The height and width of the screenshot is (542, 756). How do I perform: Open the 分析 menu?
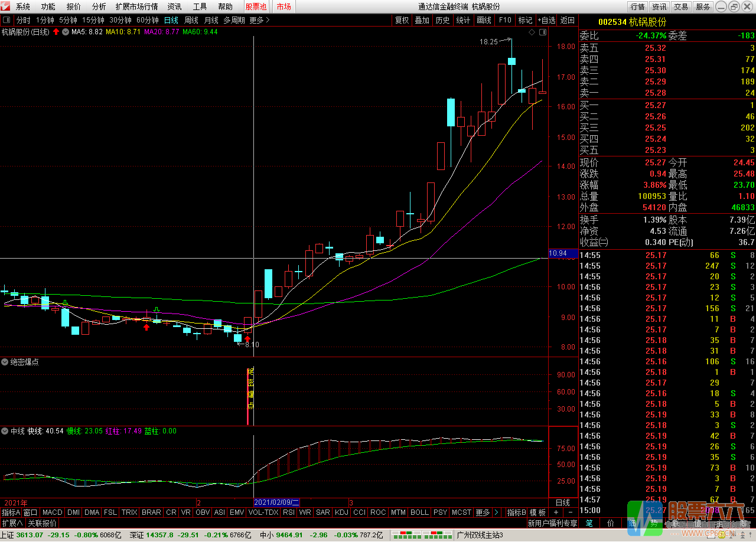pyautogui.click(x=99, y=6)
